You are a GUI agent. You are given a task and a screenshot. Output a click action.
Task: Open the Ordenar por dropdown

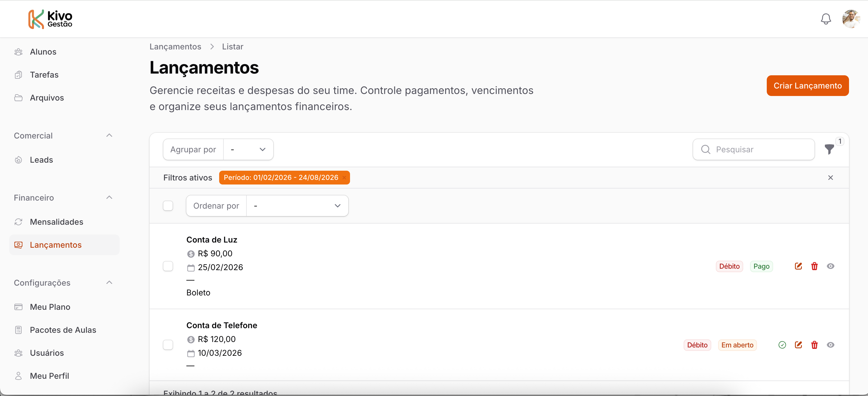coord(297,205)
